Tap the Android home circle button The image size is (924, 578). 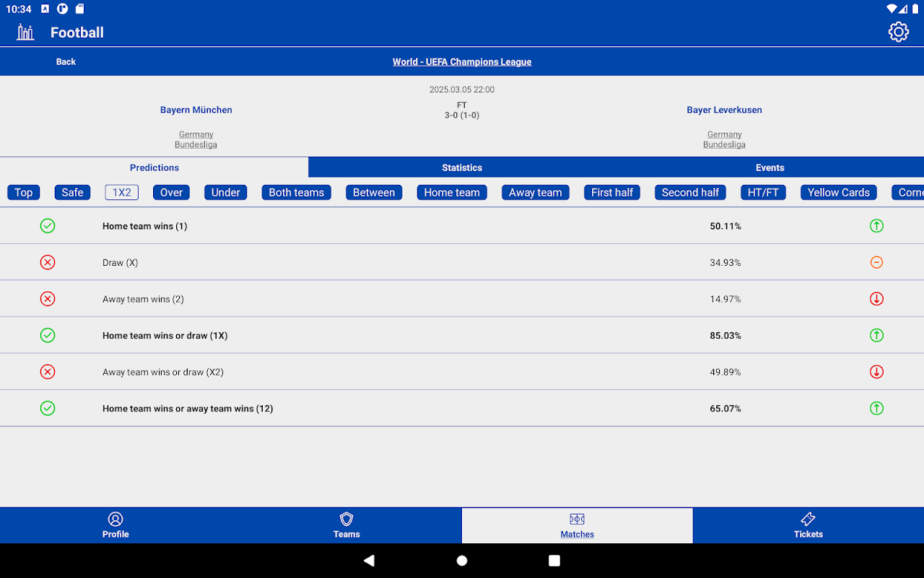tap(462, 561)
